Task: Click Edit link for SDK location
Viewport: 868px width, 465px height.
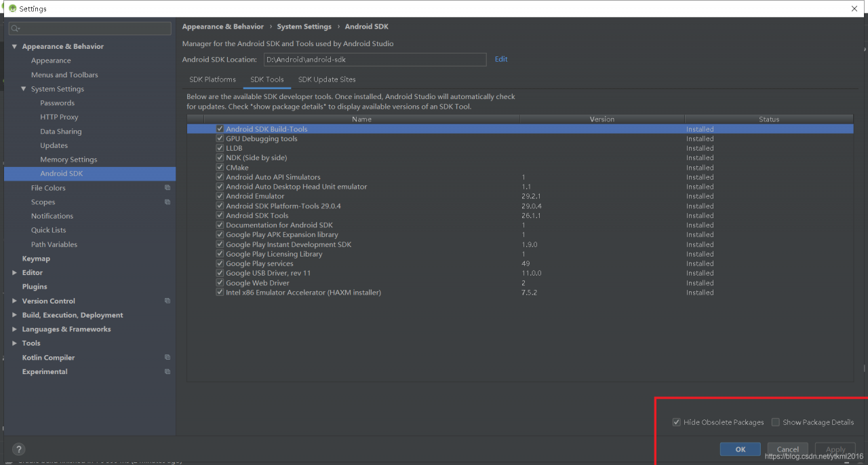Action: [x=501, y=59]
